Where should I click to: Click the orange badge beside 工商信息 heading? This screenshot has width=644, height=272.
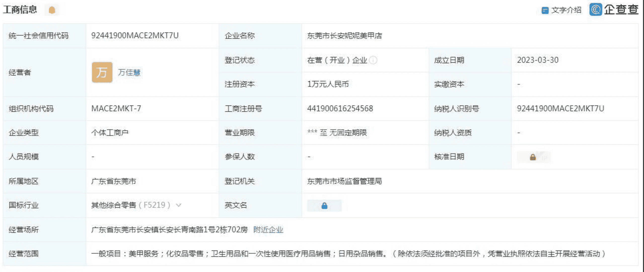pos(52,10)
